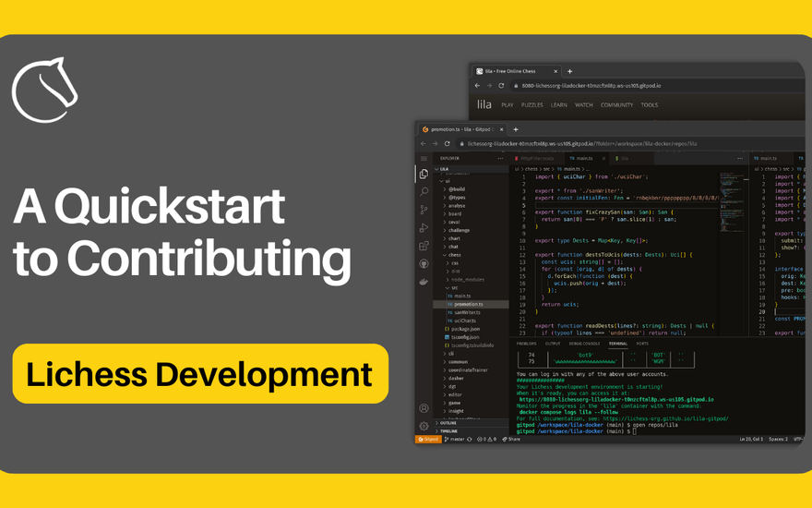Select the TERMINAL panel tab
812x508 pixels.
[618, 344]
